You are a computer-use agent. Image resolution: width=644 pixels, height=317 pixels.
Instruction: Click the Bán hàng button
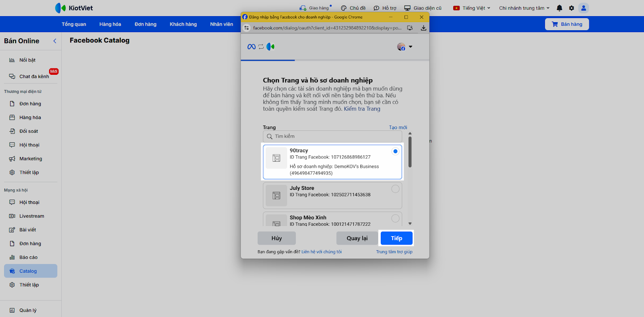pos(567,24)
